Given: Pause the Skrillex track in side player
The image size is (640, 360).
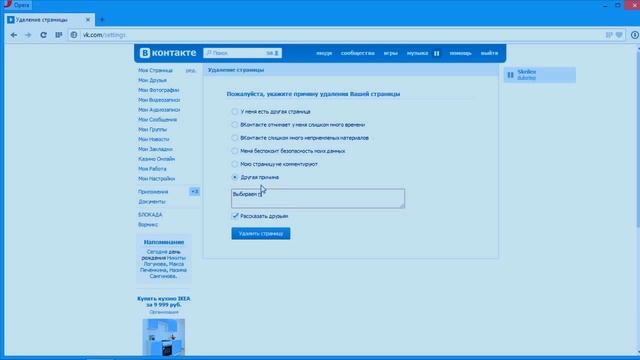Looking at the screenshot, I should click(510, 75).
